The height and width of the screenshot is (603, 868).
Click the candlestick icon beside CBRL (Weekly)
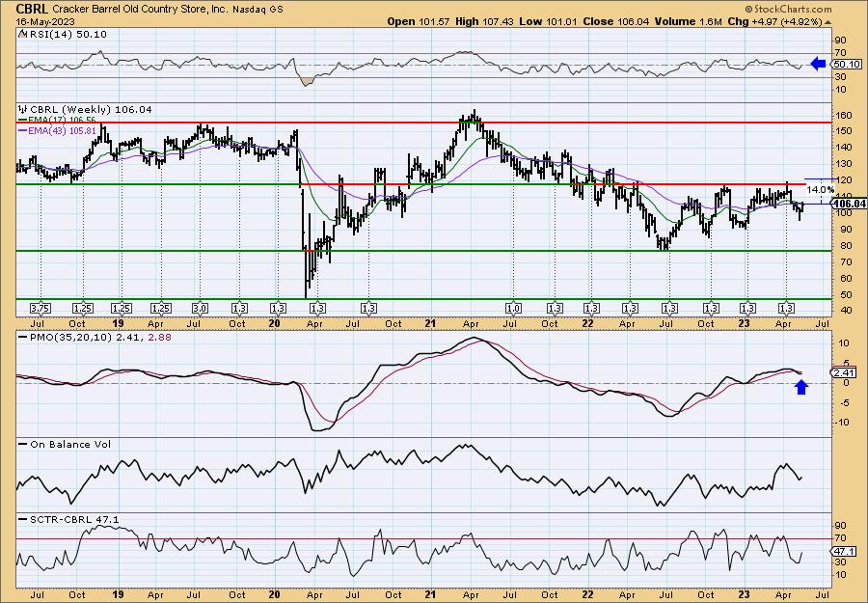(22, 110)
